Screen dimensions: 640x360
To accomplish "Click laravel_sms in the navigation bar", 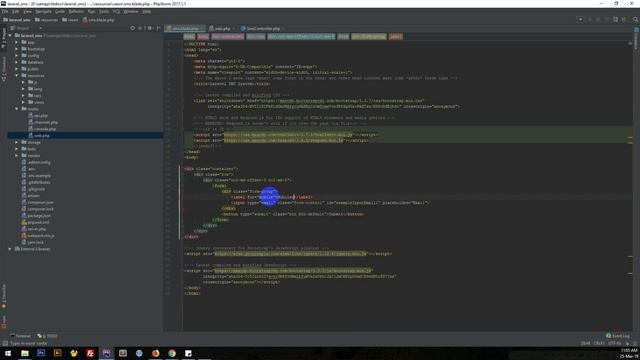I will coord(17,20).
